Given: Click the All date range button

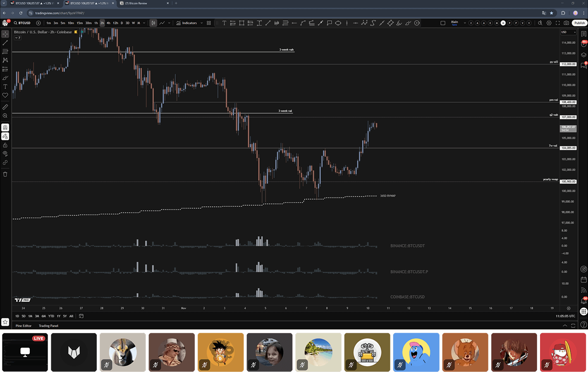Looking at the screenshot, I should tap(71, 316).
